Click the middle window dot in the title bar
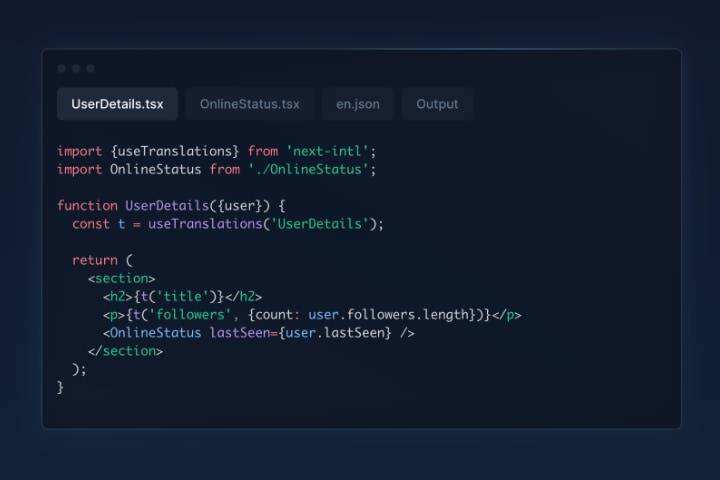 76,69
